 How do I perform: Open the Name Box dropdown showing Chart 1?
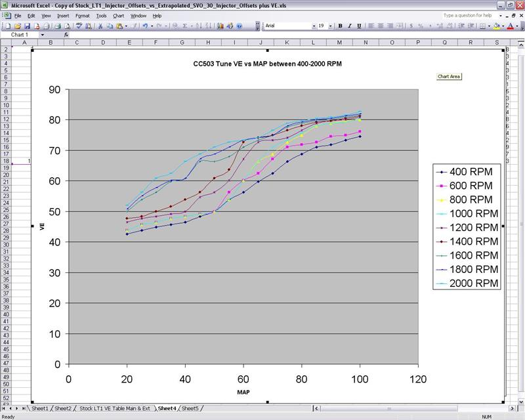(x=43, y=35)
